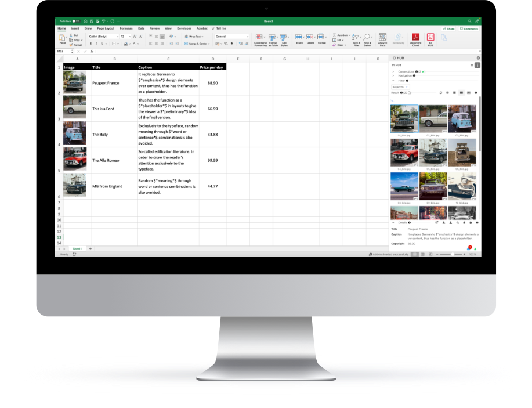Click the Cell Styles icon
532x408 pixels.
283,37
